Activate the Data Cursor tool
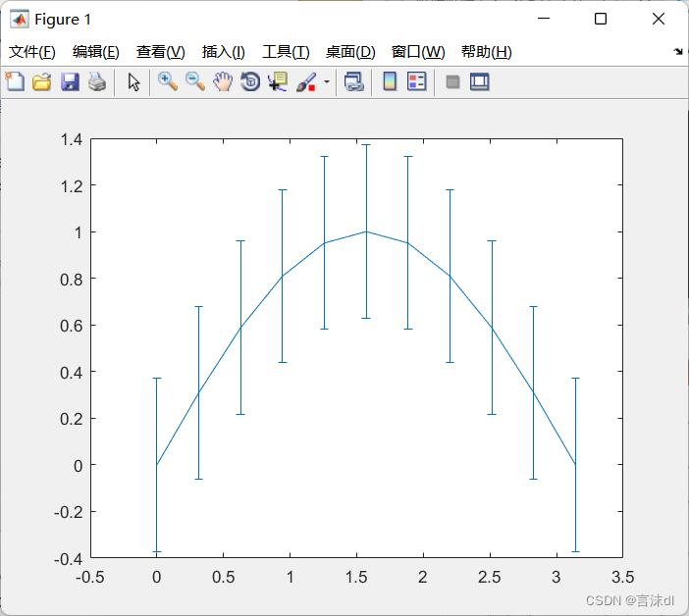This screenshot has width=689, height=616. 278,82
